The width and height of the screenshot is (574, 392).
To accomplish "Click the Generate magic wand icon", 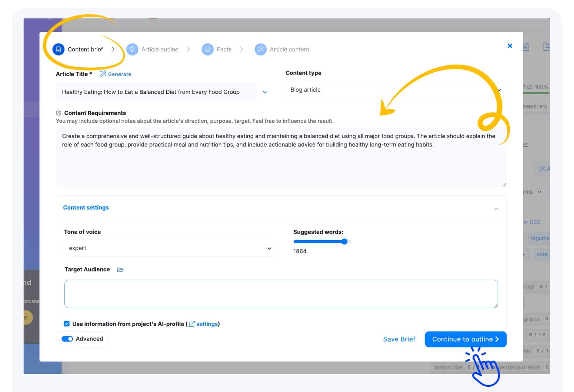I will (103, 74).
